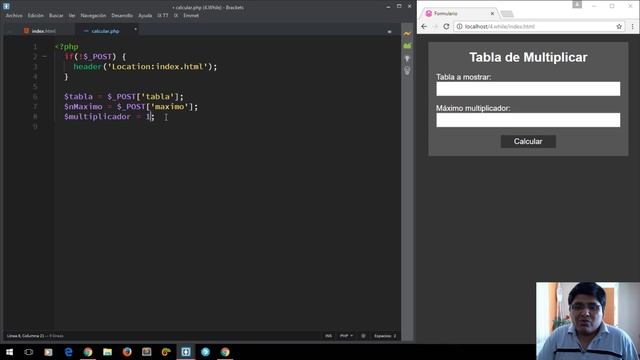Open Task View on the taskbar
Screen dimensions: 640x360
click(x=29, y=352)
